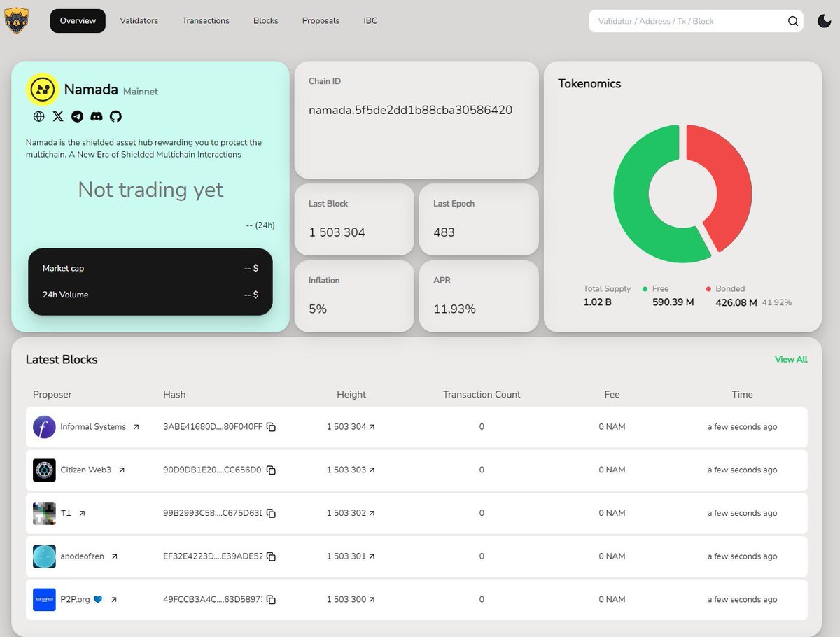Open Namada GitHub icon
The width and height of the screenshot is (840, 637).
point(116,116)
